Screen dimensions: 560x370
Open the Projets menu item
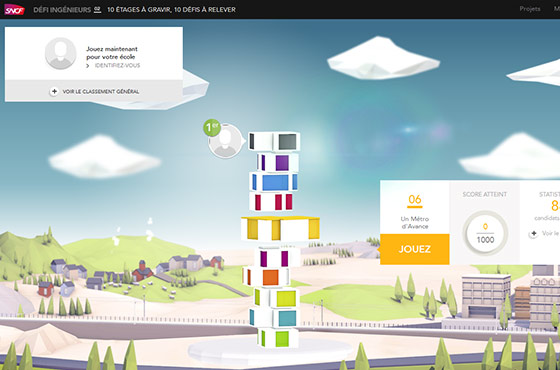[x=530, y=9]
